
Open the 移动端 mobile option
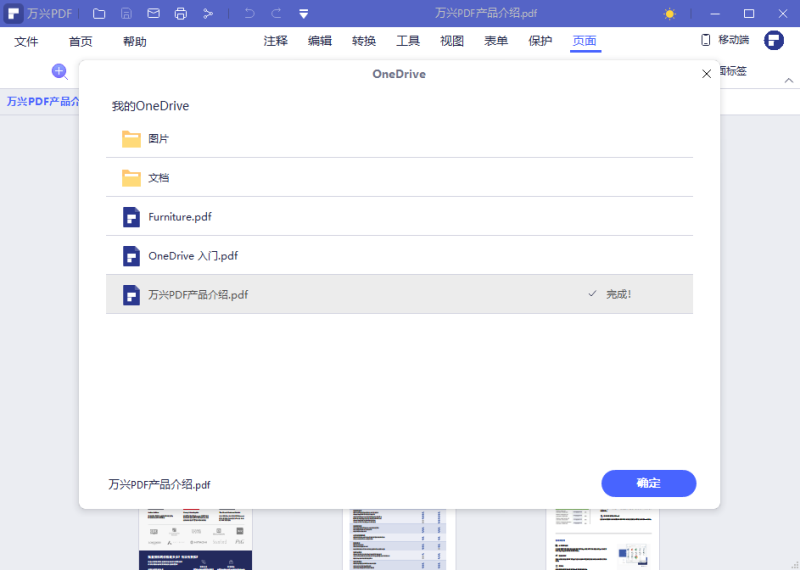pos(725,40)
